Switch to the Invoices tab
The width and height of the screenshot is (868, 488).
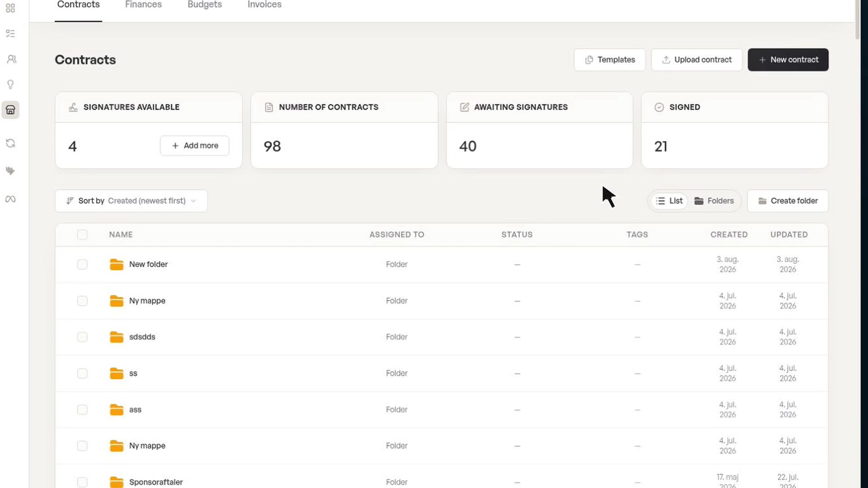coord(264,5)
